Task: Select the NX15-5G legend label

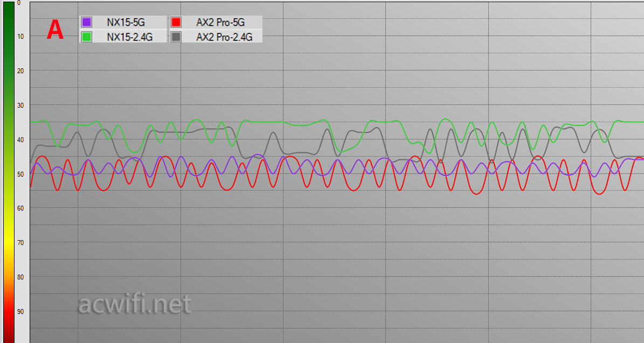Action: tap(126, 23)
